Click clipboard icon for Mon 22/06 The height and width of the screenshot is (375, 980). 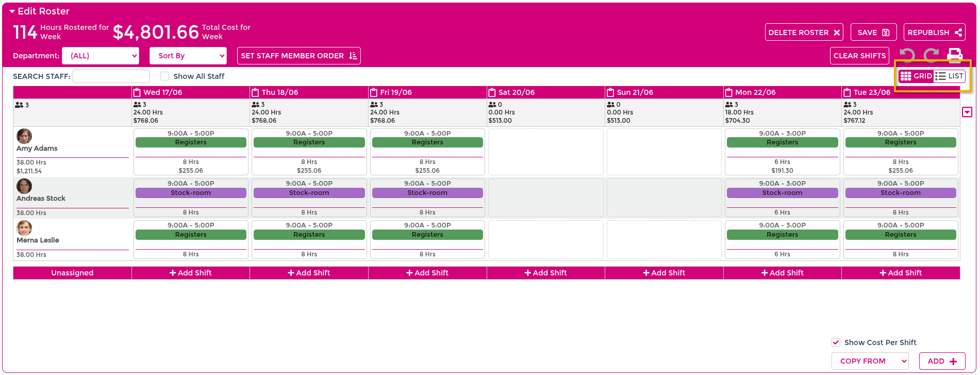point(729,92)
